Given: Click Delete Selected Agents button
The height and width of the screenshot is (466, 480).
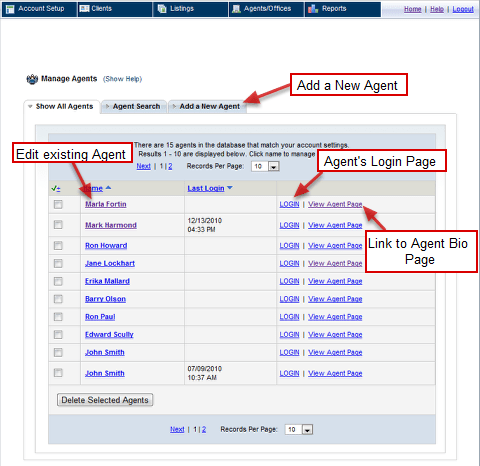Looking at the screenshot, I should pyautogui.click(x=105, y=400).
